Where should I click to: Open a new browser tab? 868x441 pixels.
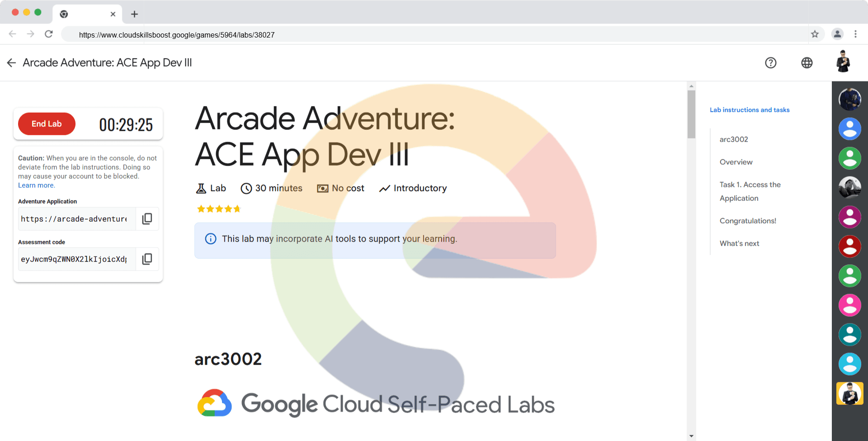click(x=134, y=14)
